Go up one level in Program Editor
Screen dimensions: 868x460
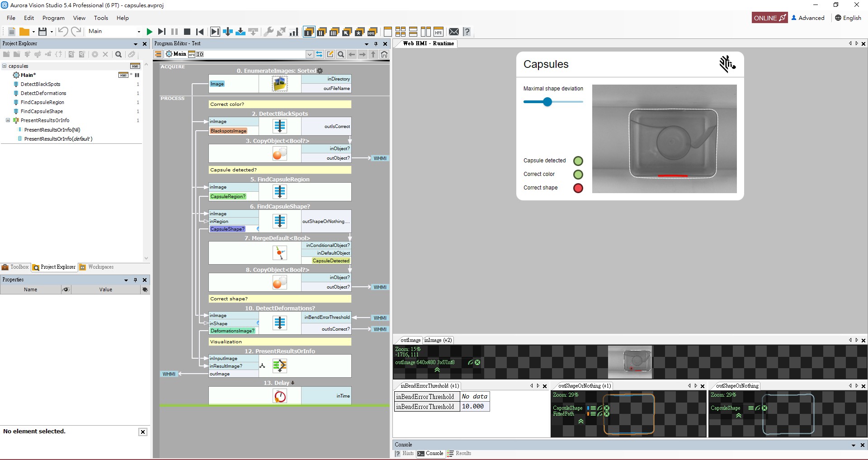(373, 54)
